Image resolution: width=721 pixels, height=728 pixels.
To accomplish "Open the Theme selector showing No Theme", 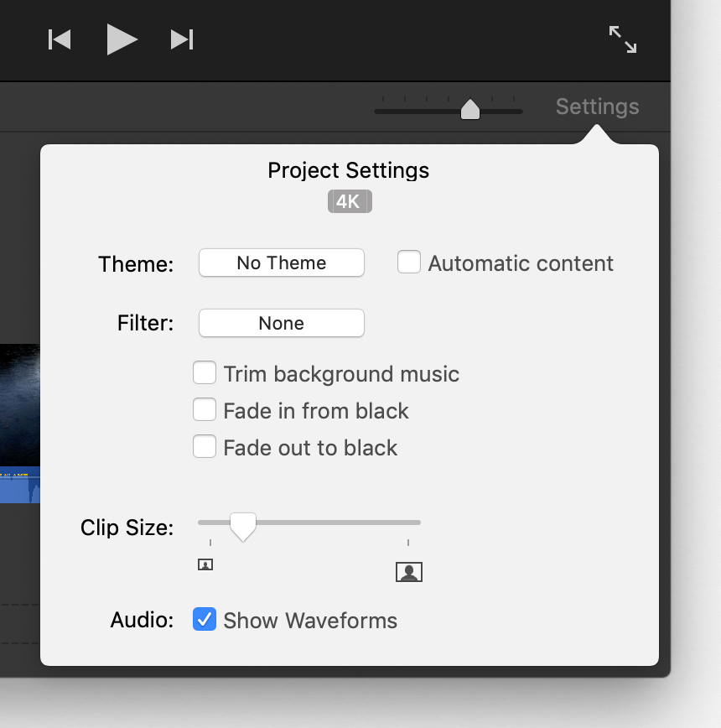I will 282,263.
